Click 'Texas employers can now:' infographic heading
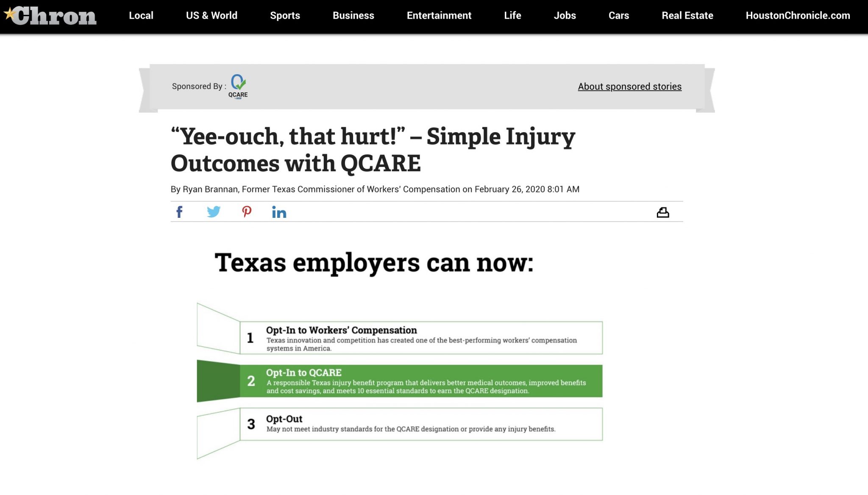Image resolution: width=868 pixels, height=495 pixels. [374, 263]
